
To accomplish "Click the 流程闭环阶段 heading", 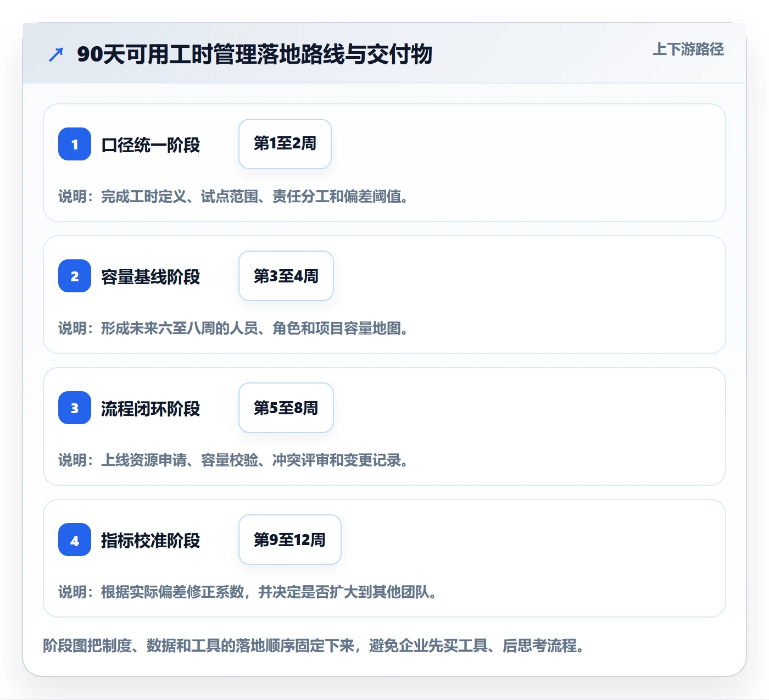I will click(x=151, y=409).
